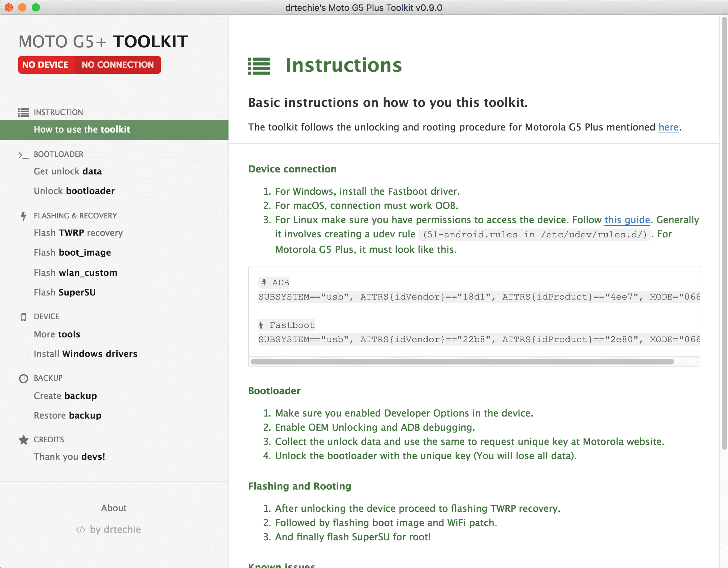Click the Backup clock icon

[x=23, y=378]
